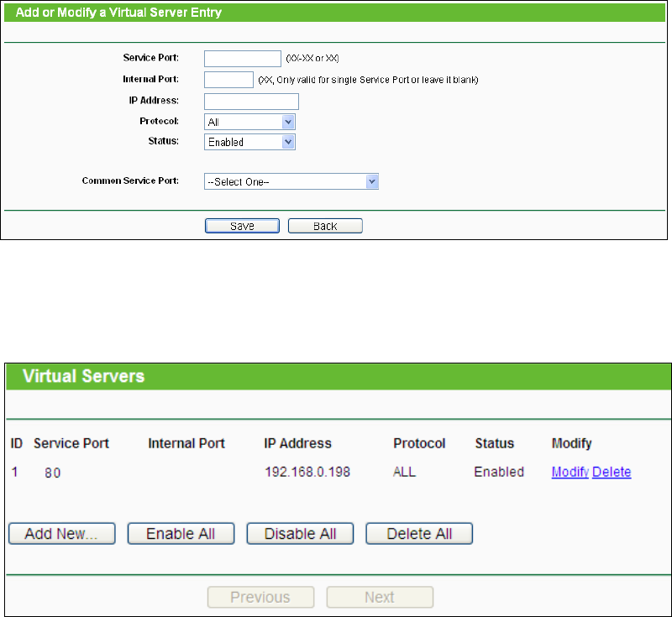Click the Virtual Servers heading
This screenshot has height=617, width=672.
click(84, 376)
